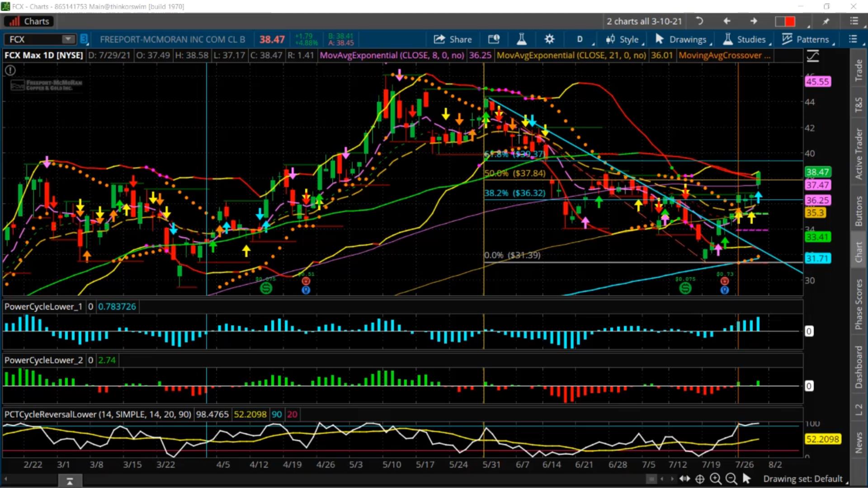Viewport: 868px width, 488px height.
Task: Open chart settings gear
Action: click(x=549, y=39)
